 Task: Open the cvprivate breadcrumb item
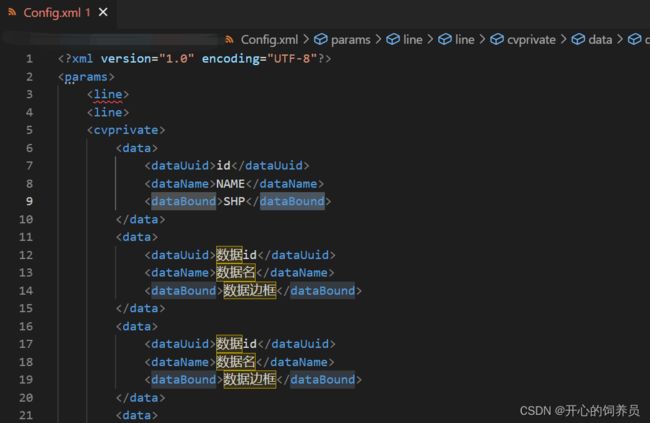(531, 40)
